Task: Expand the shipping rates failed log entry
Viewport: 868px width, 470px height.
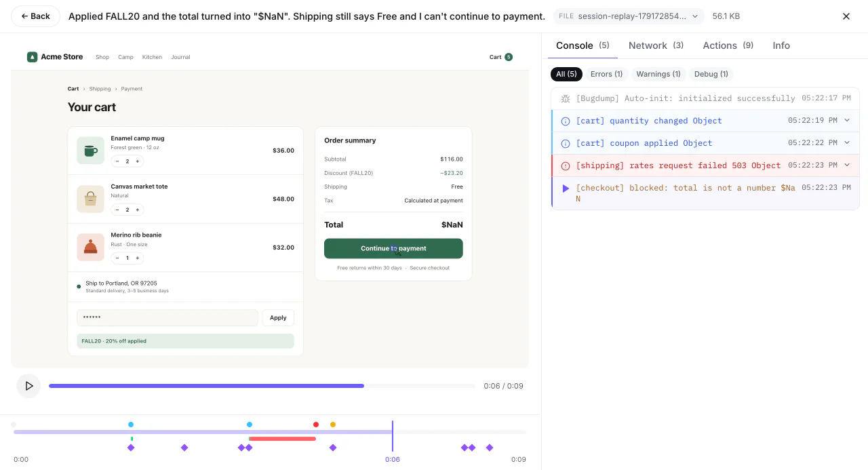Action: pos(847,165)
